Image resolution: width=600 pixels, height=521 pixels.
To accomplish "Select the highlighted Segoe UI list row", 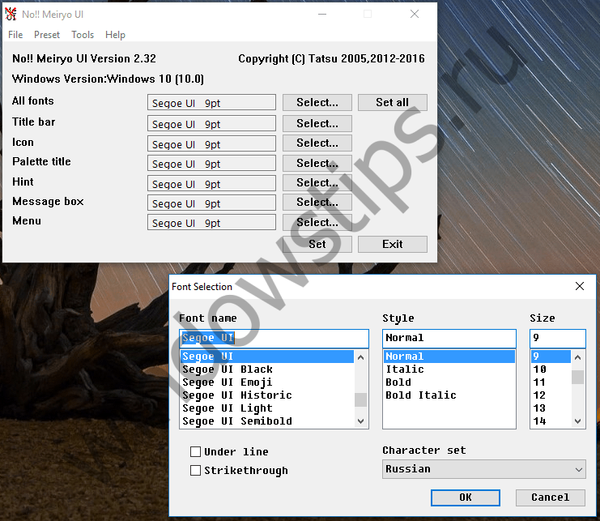I will (267, 357).
